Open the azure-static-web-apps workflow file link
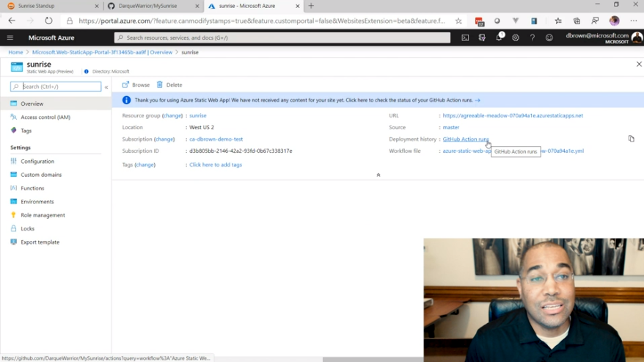644x362 pixels. [513, 151]
